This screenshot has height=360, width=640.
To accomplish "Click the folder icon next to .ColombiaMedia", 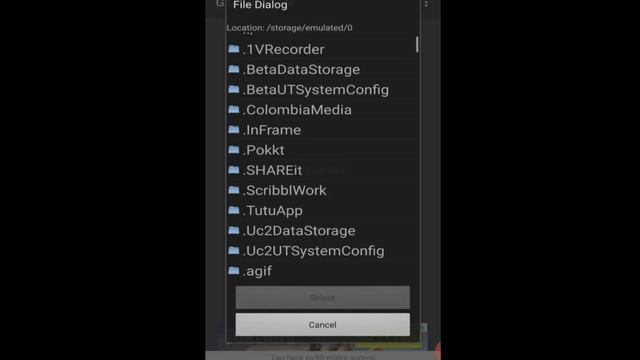I will click(234, 109).
